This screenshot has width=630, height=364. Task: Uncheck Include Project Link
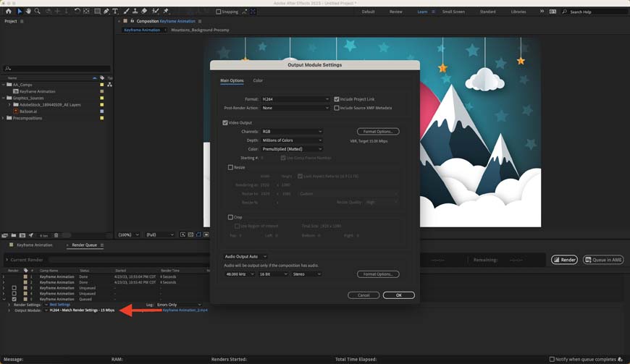(337, 99)
